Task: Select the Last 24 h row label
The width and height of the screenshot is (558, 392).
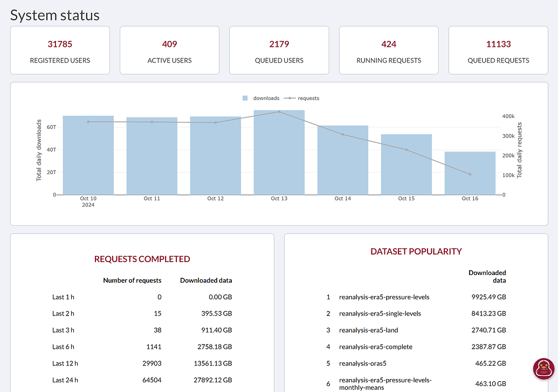Action: click(x=65, y=380)
